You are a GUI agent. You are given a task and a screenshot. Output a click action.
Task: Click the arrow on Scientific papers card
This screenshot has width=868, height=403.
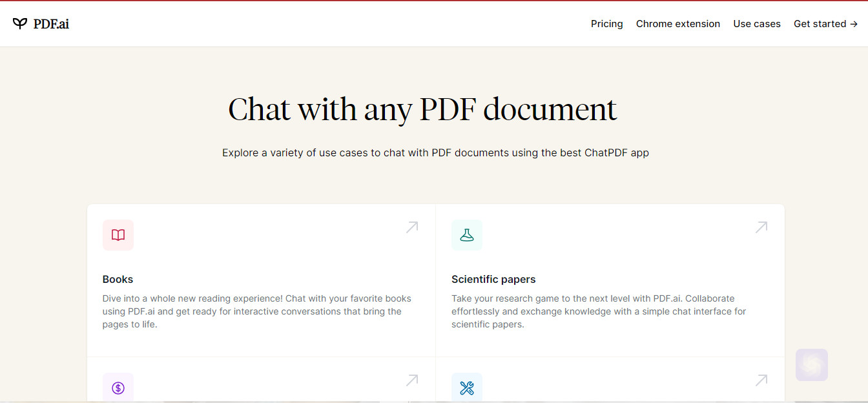(761, 227)
